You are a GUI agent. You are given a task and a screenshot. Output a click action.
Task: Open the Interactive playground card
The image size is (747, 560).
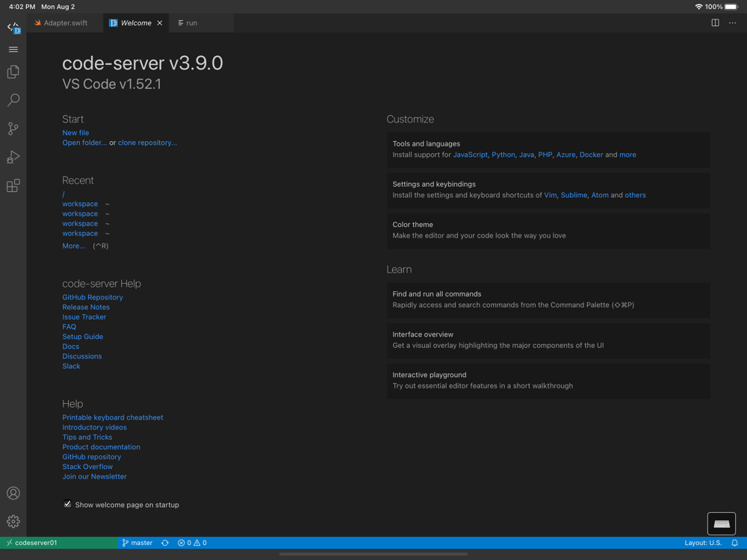pos(548,381)
